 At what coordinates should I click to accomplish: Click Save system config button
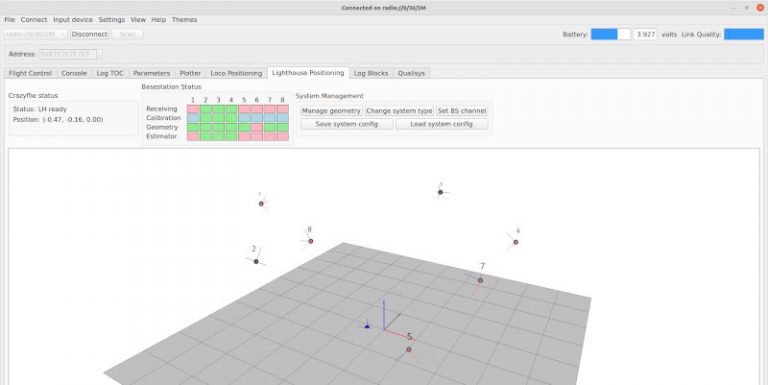point(346,124)
